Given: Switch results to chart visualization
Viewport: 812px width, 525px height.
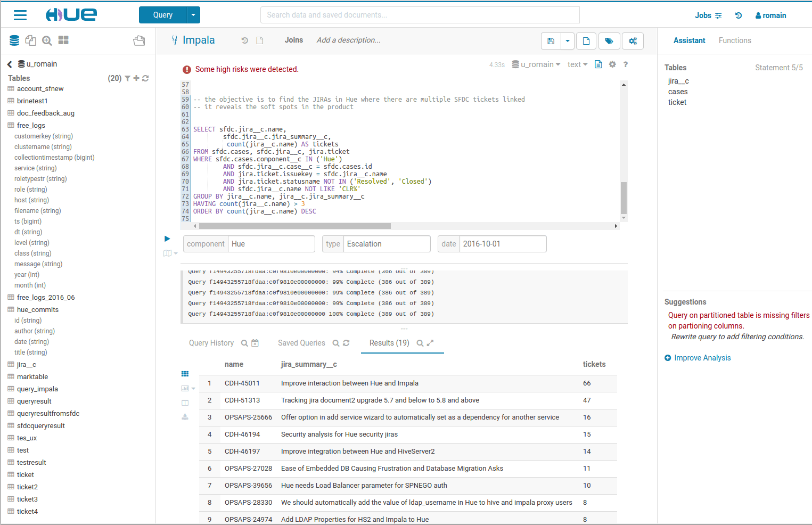Looking at the screenshot, I should click(185, 388).
